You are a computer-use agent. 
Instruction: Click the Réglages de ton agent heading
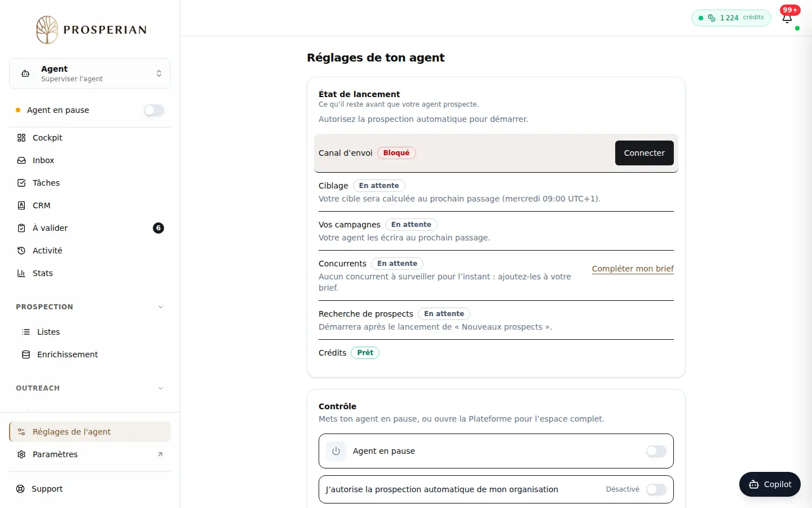coord(376,58)
